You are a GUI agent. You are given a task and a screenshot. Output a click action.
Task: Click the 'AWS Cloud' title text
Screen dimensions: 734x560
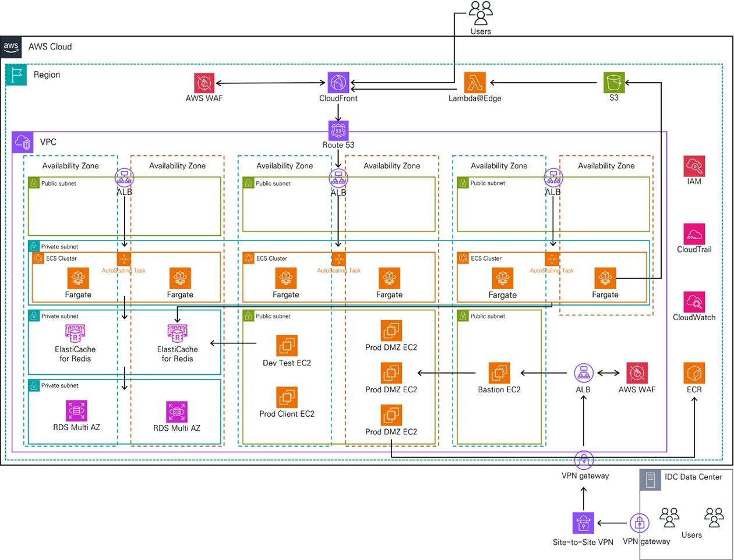(50, 47)
